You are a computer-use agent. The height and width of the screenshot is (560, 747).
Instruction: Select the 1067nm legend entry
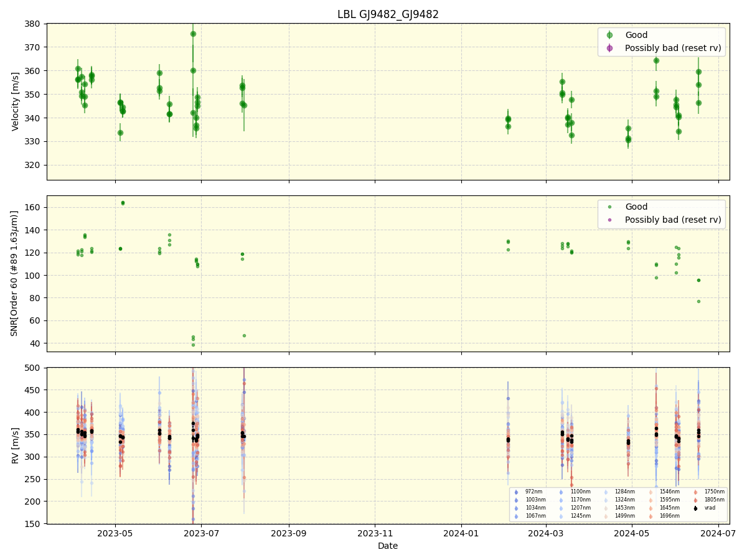529,516
